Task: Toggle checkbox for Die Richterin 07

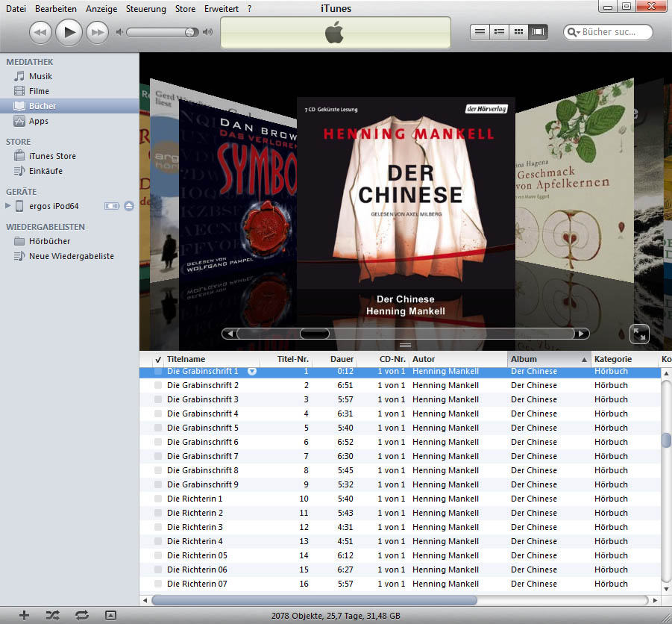Action: [158, 584]
